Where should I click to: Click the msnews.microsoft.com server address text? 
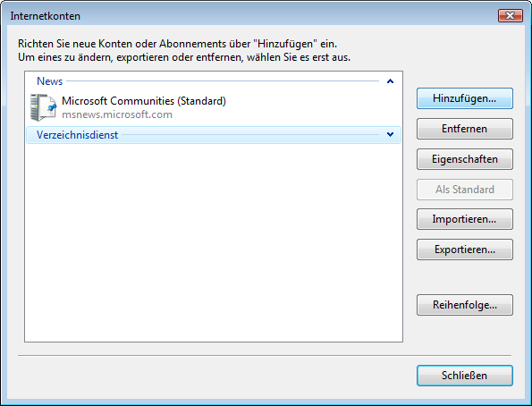pos(117,114)
